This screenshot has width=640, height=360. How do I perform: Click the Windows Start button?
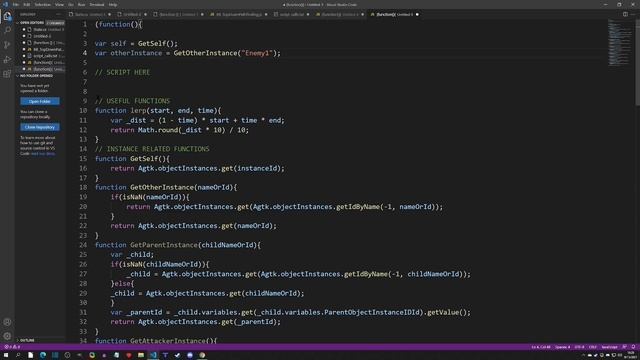tap(6, 355)
